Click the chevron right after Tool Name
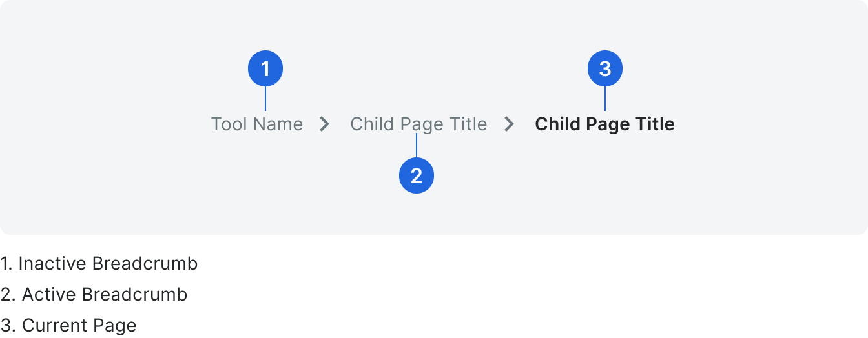868x338 pixels. tap(325, 124)
